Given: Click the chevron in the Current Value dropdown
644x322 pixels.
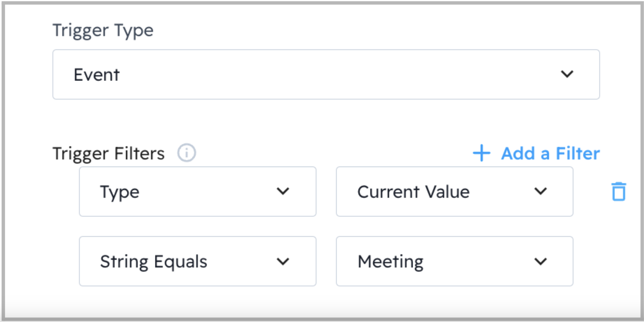Looking at the screenshot, I should pyautogui.click(x=540, y=192).
